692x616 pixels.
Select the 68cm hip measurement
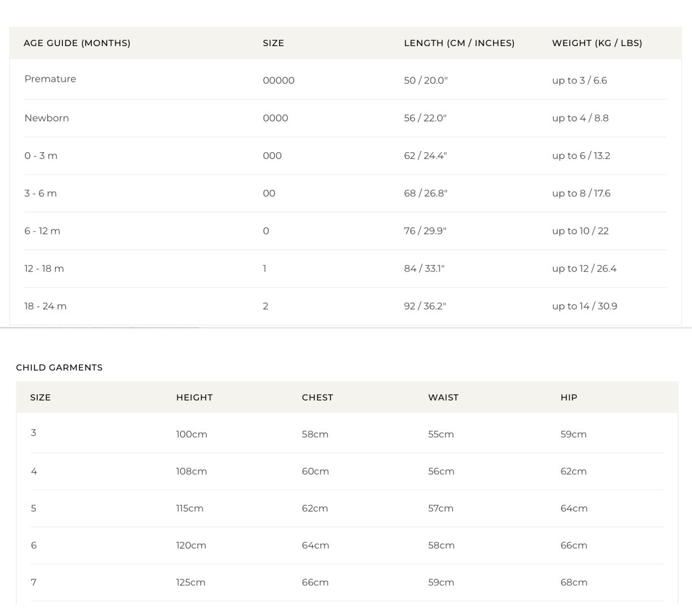click(x=574, y=583)
